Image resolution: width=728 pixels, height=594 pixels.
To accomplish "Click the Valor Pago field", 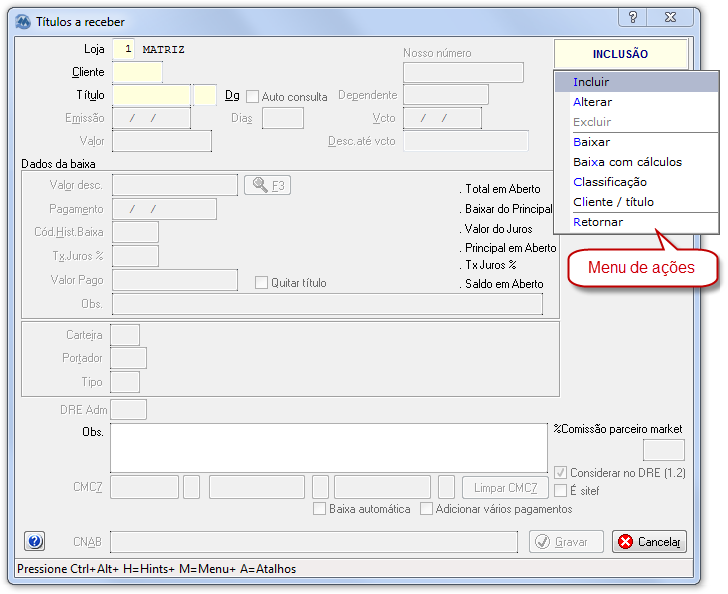I will [x=175, y=280].
